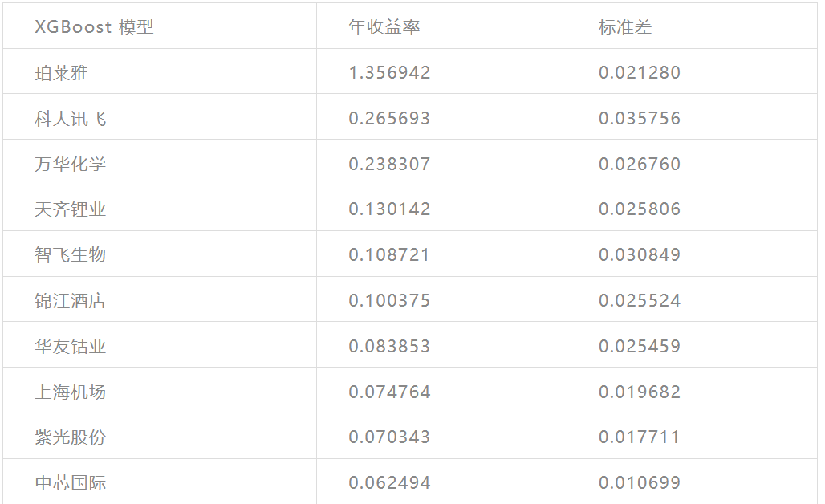Select the 科大讯飞 row name cell
The height and width of the screenshot is (504, 825).
[71, 119]
